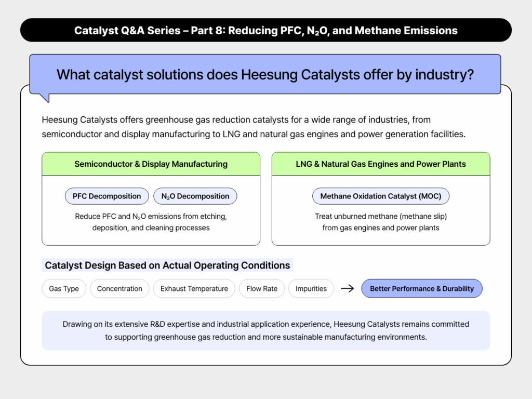The image size is (532, 399).
Task: Click the right arrow after Impurities
Action: [x=348, y=288]
